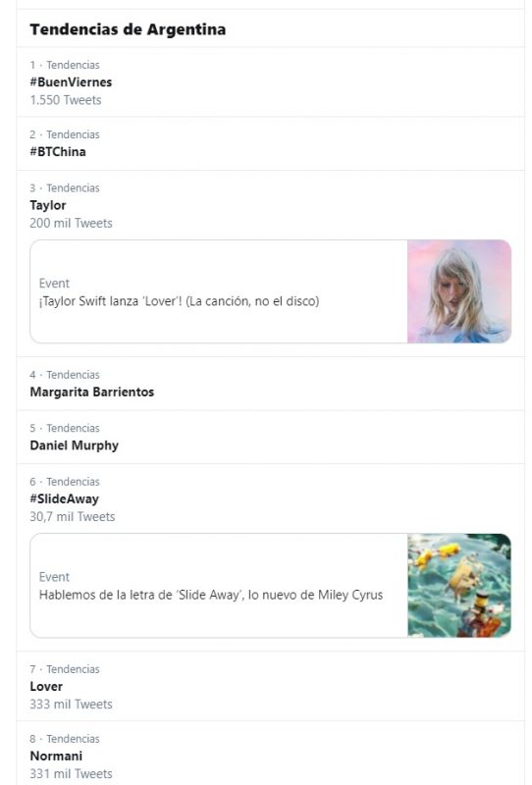This screenshot has width=532, height=785.
Task: Click the '1.550 Tweets' count under #BuenViernes
Action: click(x=66, y=100)
